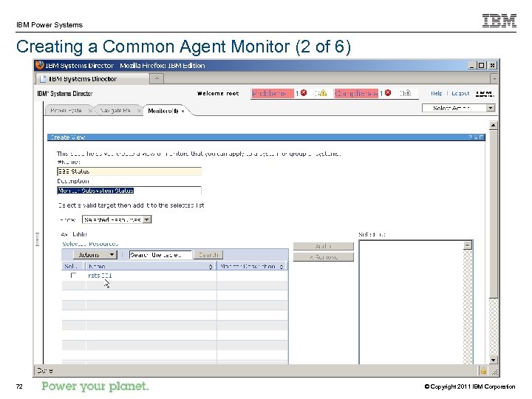Screen dimensions: 532x399
Task: Click the Compliance error count icon
Action: [388, 92]
